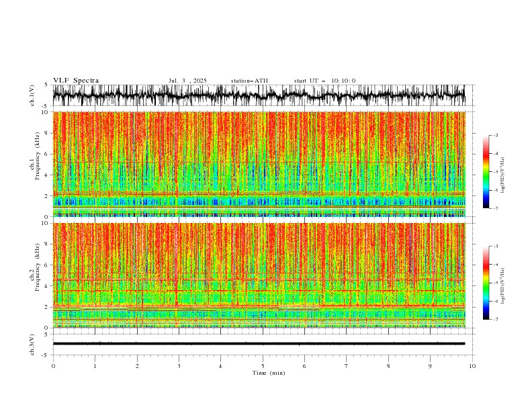Click the log(PSD) label beside ch.1 colorbar
Screen dimensions: 532x411
503,175
